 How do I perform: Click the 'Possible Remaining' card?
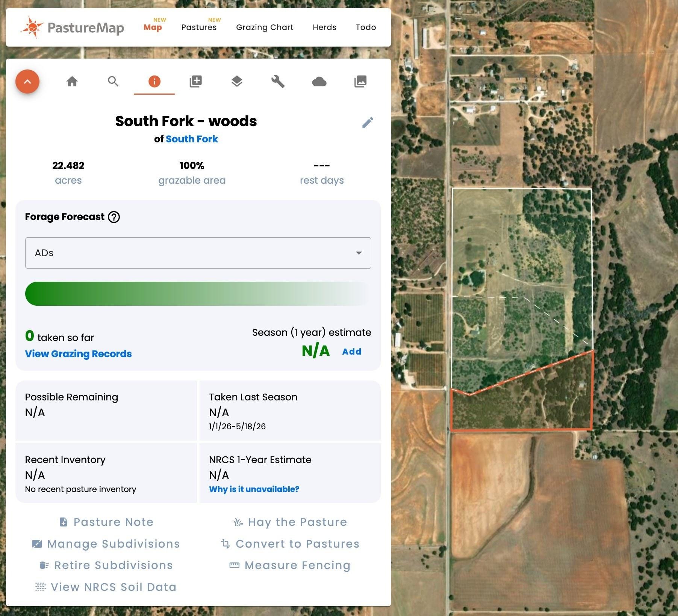106,411
